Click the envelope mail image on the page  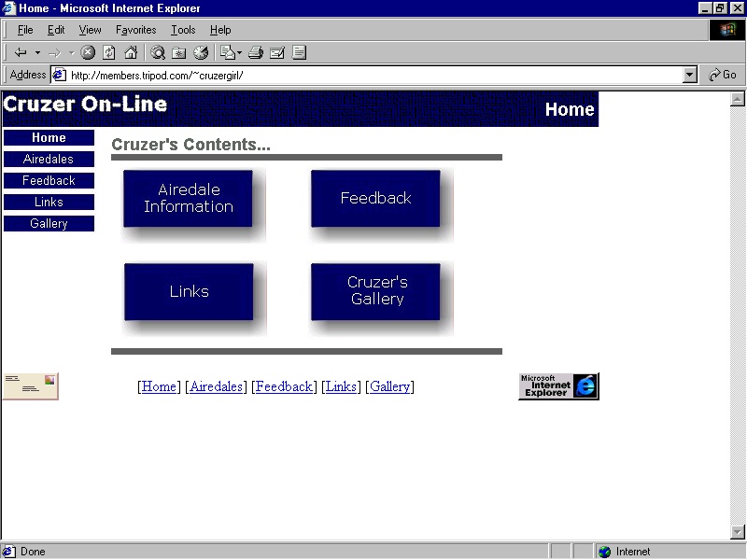pyautogui.click(x=30, y=385)
